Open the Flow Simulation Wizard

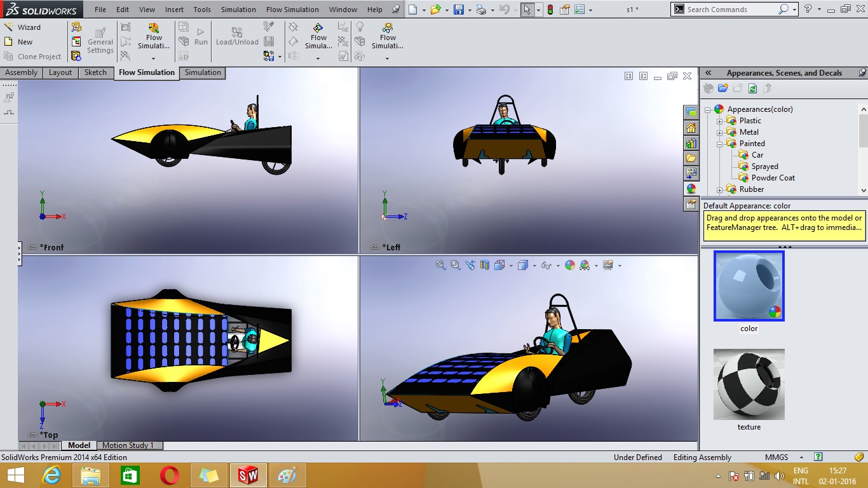22,27
